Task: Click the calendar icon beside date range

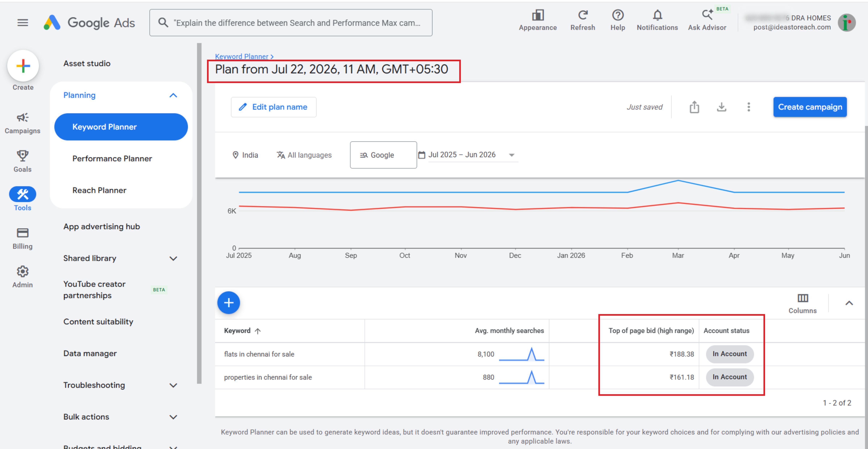Action: click(421, 155)
